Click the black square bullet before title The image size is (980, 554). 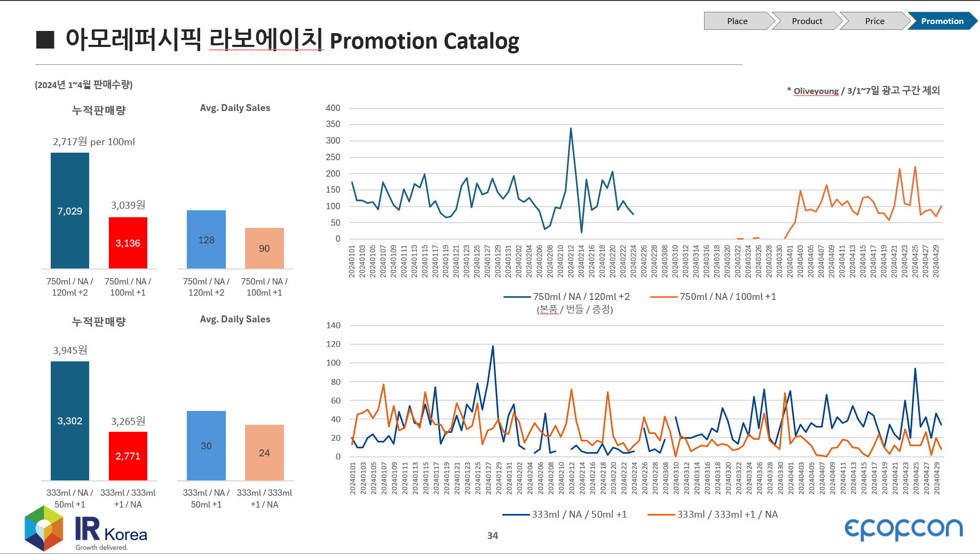point(45,40)
